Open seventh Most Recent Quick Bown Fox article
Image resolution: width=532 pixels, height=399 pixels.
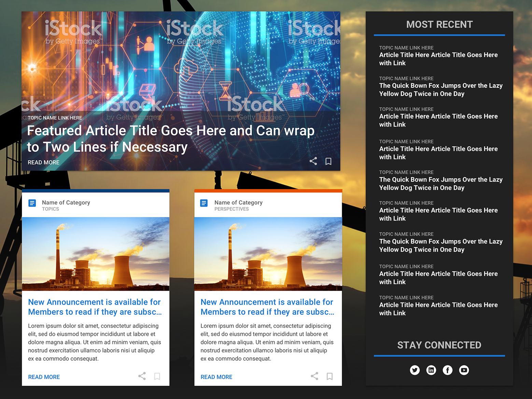tap(441, 245)
